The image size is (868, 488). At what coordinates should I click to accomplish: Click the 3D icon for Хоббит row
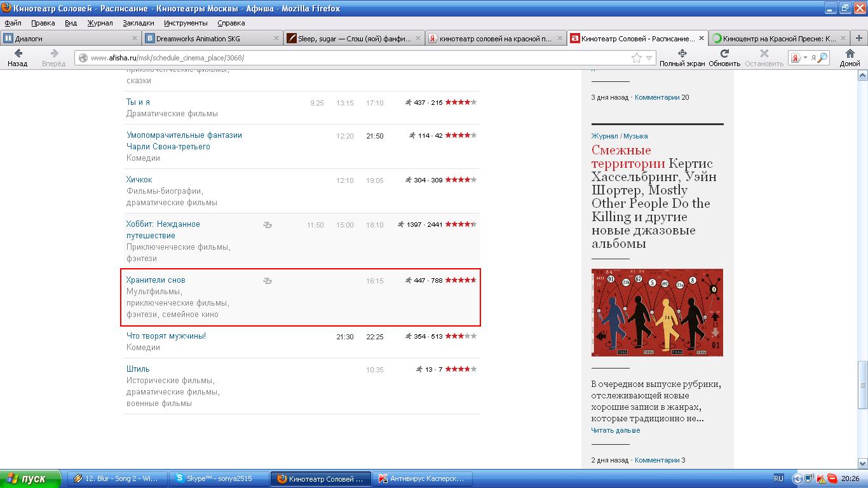(x=268, y=225)
